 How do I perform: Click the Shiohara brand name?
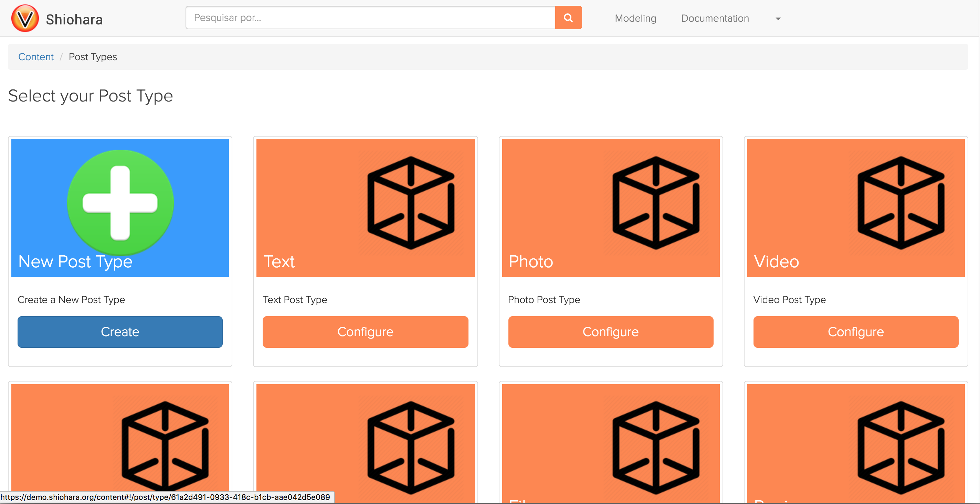pos(74,19)
